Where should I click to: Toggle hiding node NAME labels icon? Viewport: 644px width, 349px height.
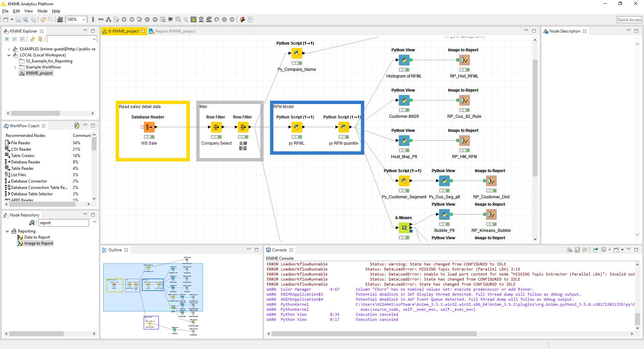point(209,19)
